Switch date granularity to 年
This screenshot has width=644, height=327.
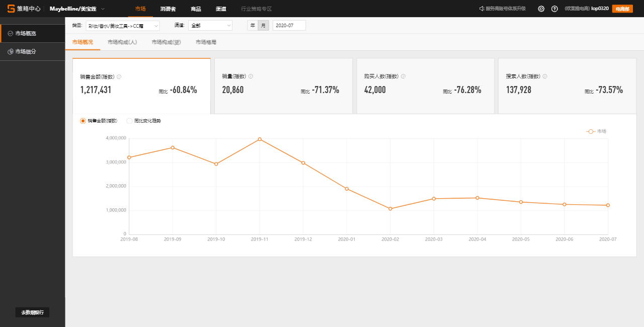click(x=253, y=25)
